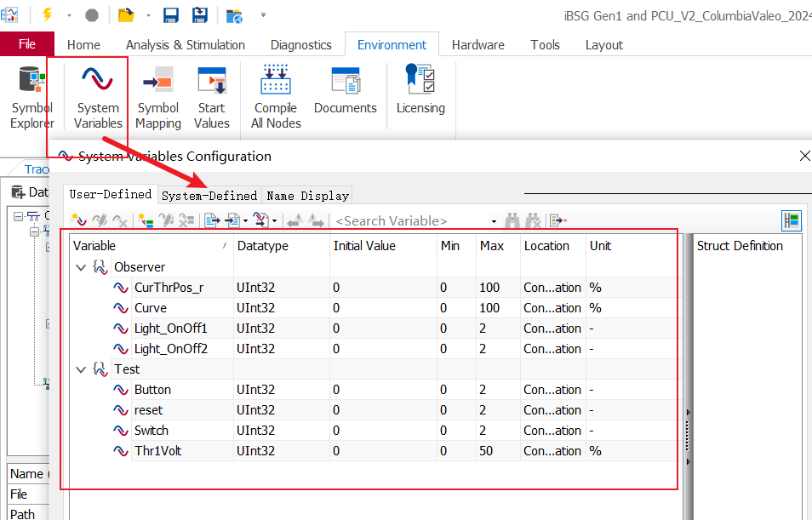
Task: Open the quick access toolbar customize dropdown
Action: [263, 15]
